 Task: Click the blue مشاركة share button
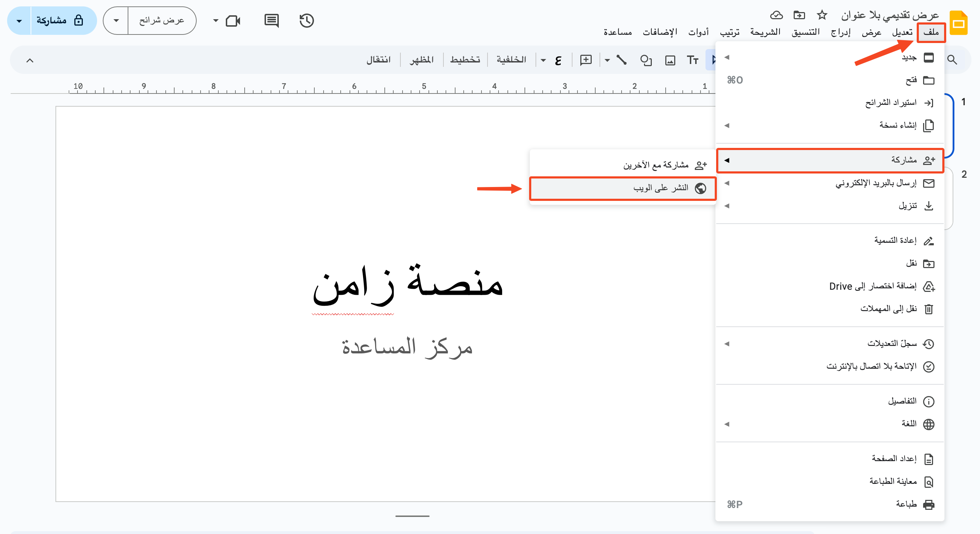(64, 21)
